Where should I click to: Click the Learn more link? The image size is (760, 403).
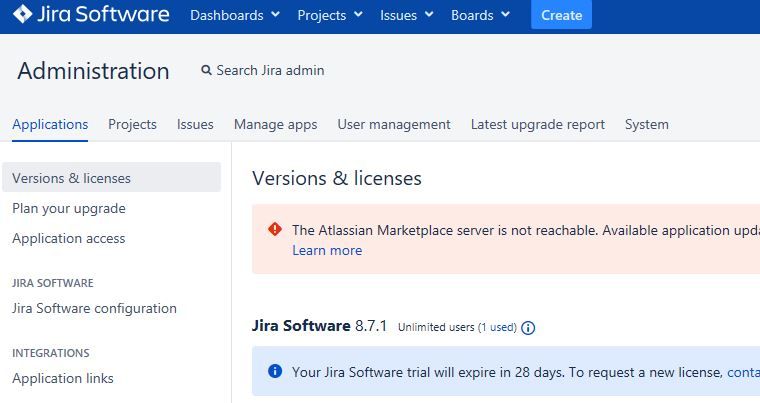coord(327,250)
